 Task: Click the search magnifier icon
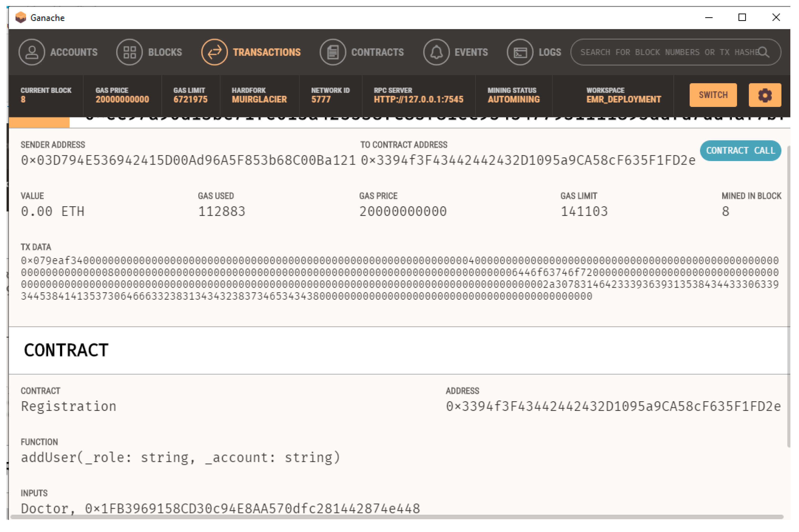click(763, 52)
